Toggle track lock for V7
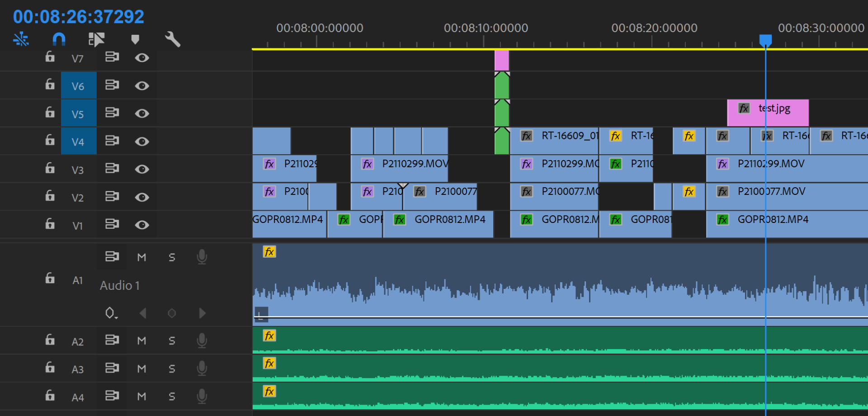Screen dimensions: 868x416 click(x=50, y=57)
